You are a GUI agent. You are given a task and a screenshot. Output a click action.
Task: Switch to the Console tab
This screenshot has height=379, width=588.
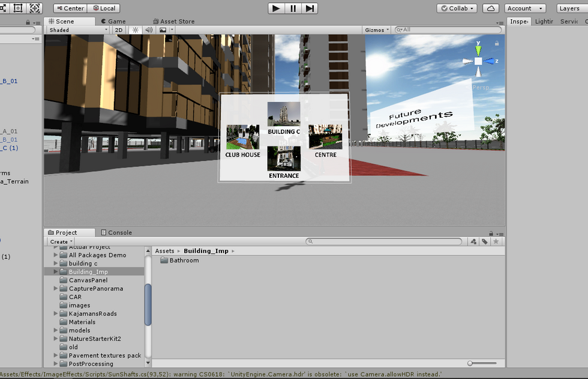pos(116,232)
